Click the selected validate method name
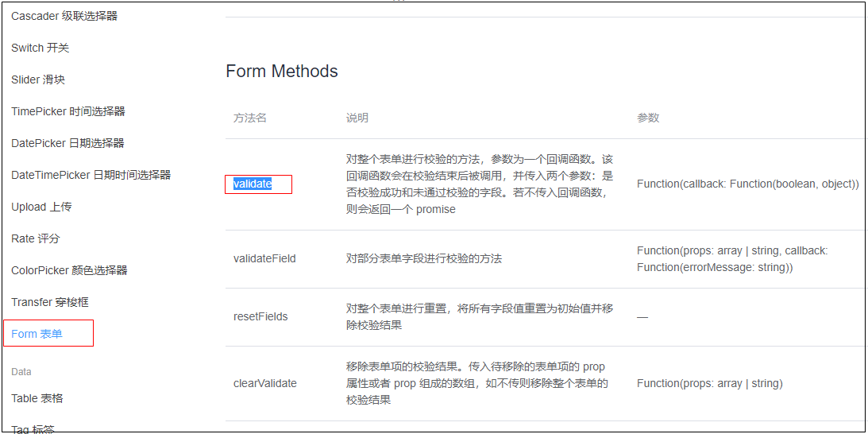Viewport: 868px width, 434px height. pyautogui.click(x=253, y=184)
